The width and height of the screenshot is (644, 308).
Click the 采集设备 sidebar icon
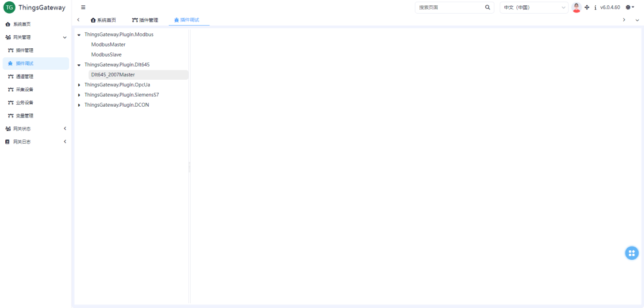pyautogui.click(x=11, y=90)
